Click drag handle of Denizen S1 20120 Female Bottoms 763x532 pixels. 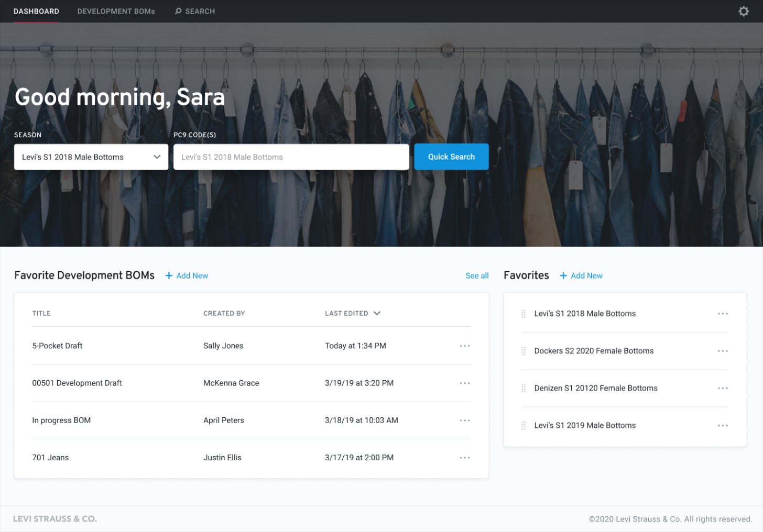pyautogui.click(x=524, y=388)
